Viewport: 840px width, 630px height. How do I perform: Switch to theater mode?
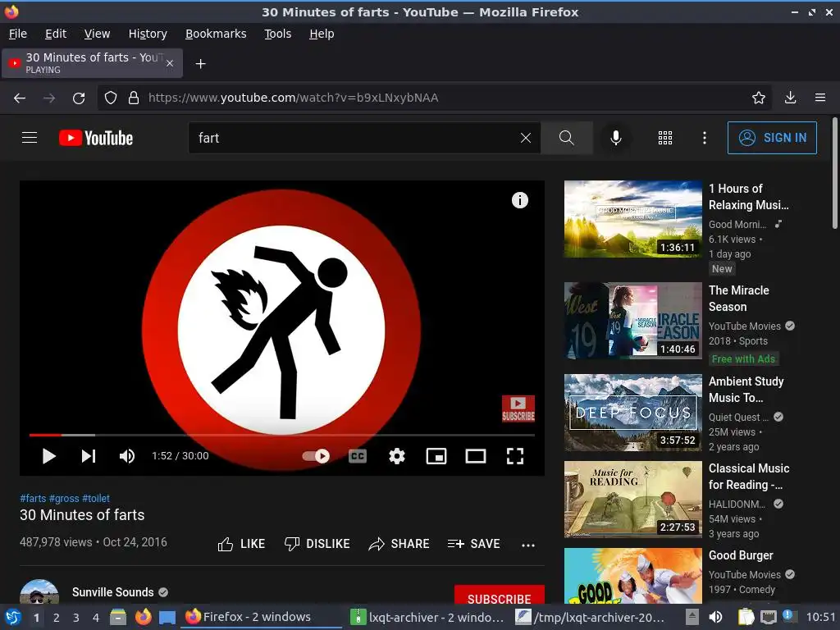pos(476,456)
